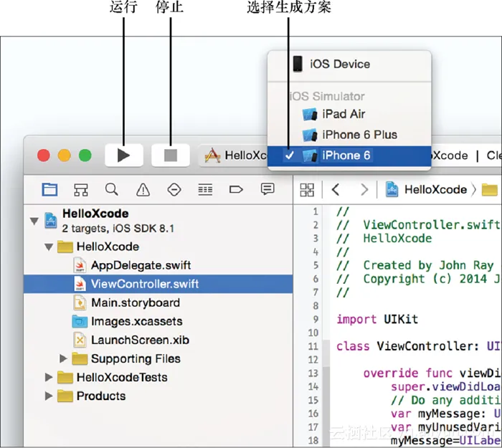Click the '// Do any additi' comment line
The height and width of the screenshot is (448, 502).
click(x=445, y=400)
